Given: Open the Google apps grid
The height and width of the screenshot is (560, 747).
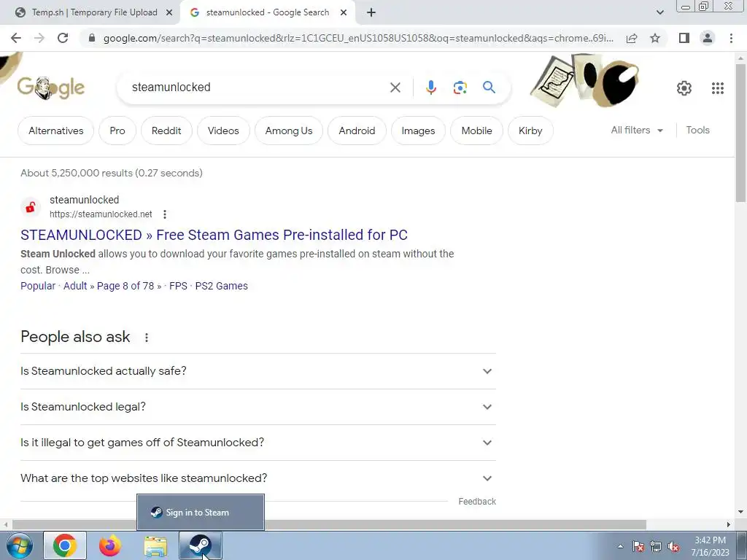Looking at the screenshot, I should click(718, 88).
